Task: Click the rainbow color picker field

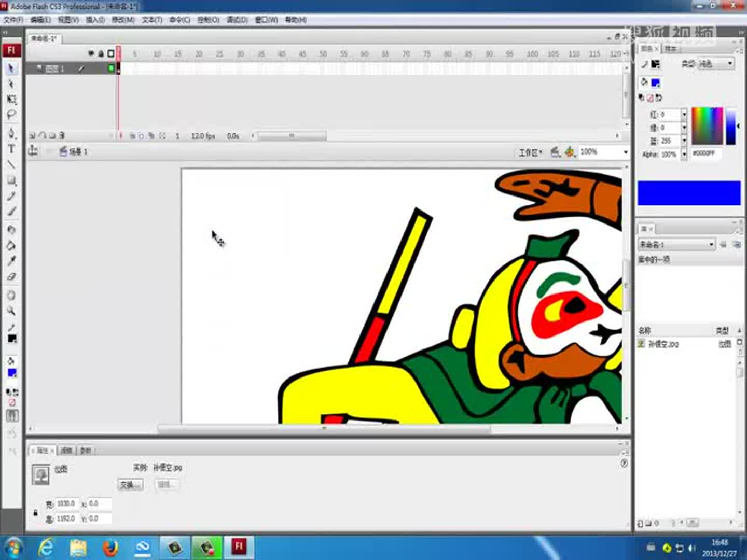Action: [707, 126]
